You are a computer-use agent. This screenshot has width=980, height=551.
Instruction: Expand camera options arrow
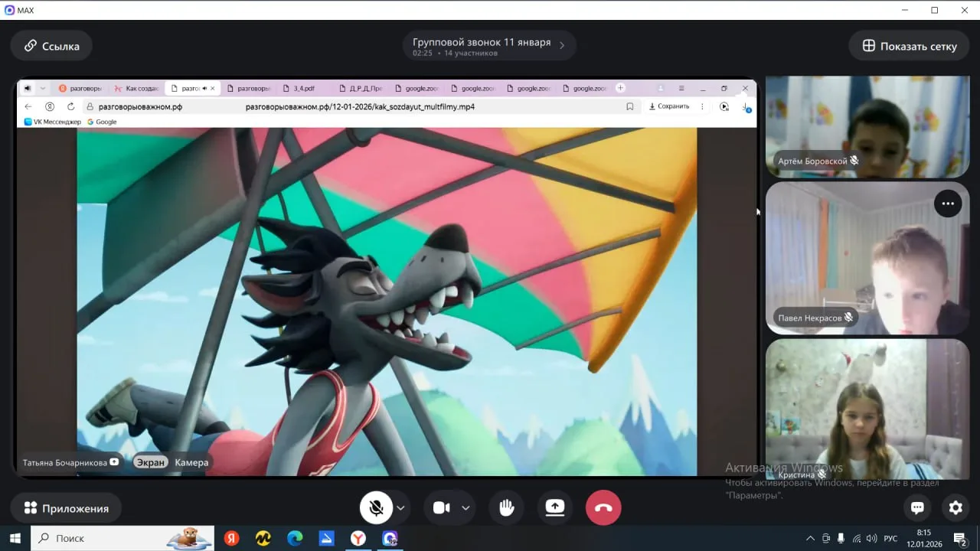click(x=465, y=508)
